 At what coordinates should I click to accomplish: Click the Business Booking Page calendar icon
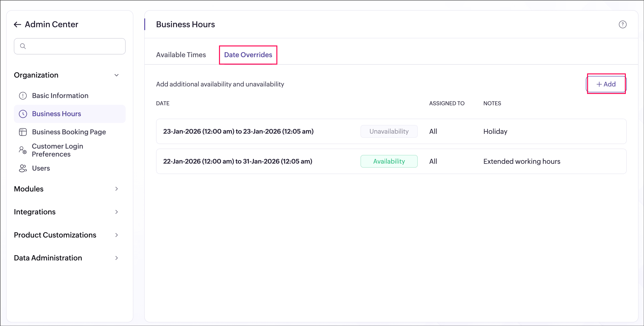click(x=23, y=132)
